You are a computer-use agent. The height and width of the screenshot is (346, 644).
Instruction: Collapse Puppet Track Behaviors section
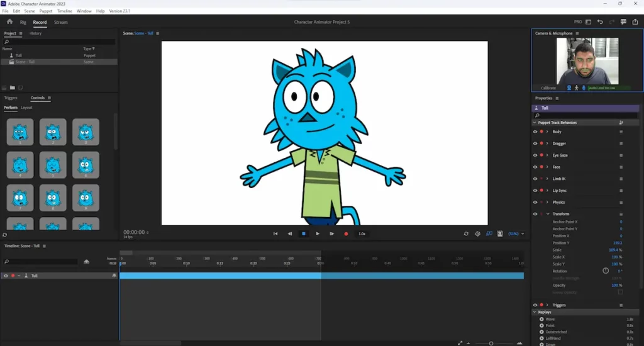coord(535,123)
